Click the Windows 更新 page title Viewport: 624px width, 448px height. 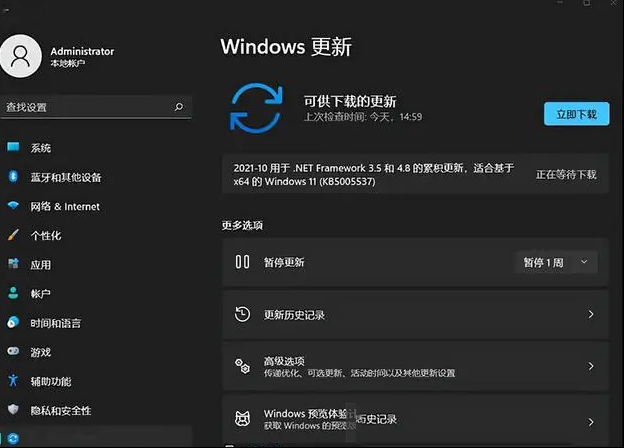click(286, 47)
